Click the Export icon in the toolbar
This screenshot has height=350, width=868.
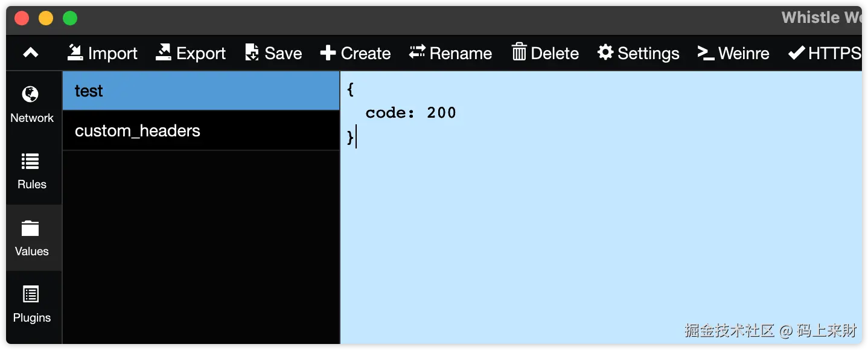[x=164, y=53]
